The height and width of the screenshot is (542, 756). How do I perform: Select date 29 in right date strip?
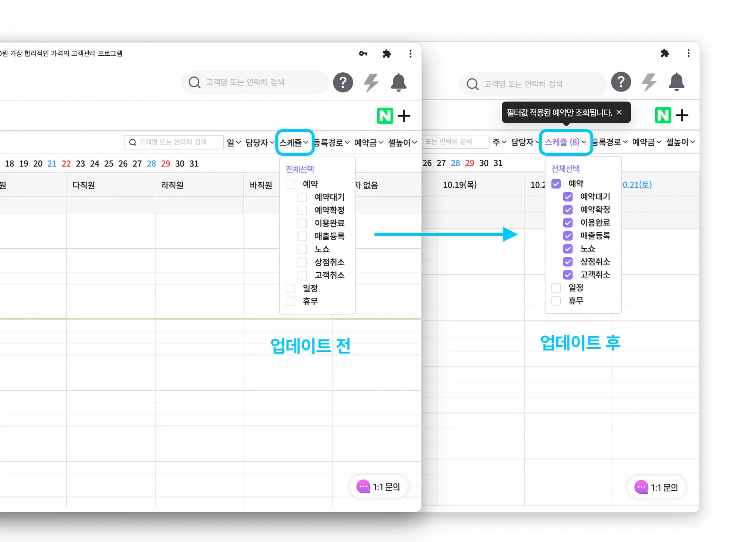tap(470, 163)
